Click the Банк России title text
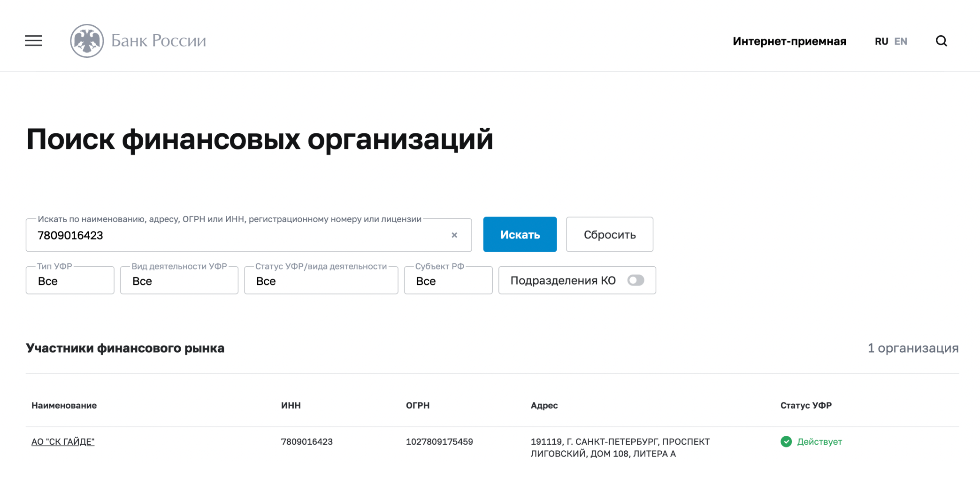 coord(159,41)
